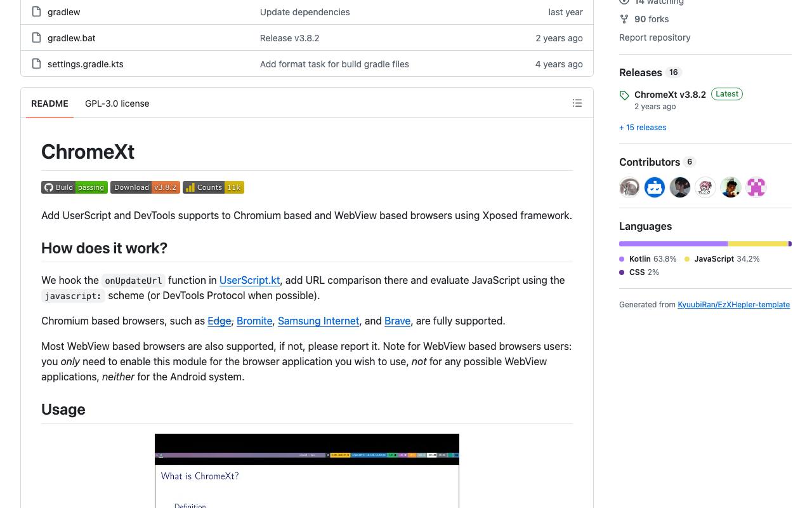The height and width of the screenshot is (508, 812).
Task: Switch to the GPL-3.0 license tab
Action: click(117, 104)
